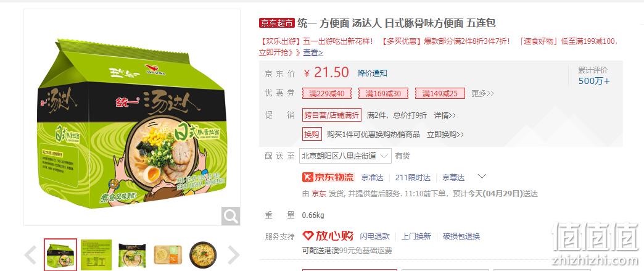Open 详情>> for the 满2件9折 promotion

tap(445, 115)
